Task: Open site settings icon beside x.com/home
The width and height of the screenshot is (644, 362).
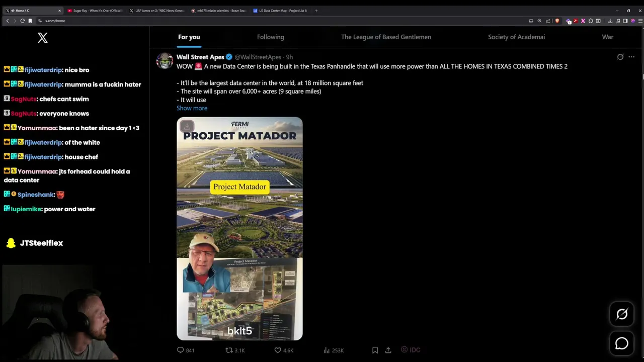Action: (x=40, y=21)
